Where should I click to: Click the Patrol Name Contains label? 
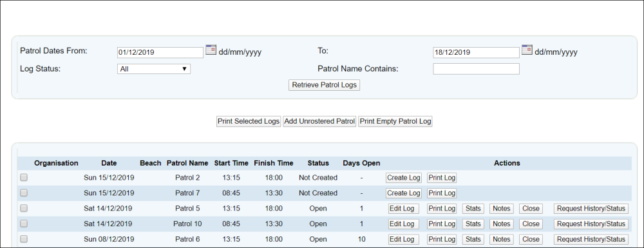[x=358, y=68]
